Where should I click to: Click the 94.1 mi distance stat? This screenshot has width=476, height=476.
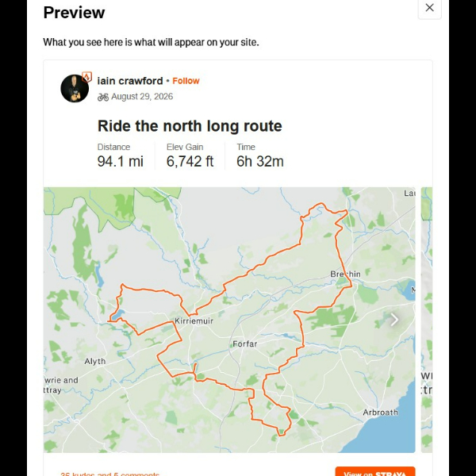121,161
